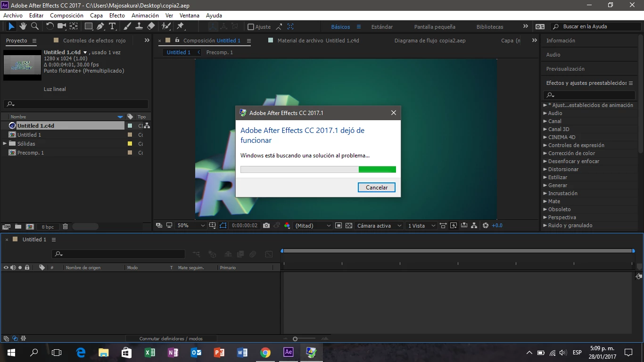Viewport: 644px width, 362px height.
Task: Expand the Corrección de color category
Action: click(545, 153)
